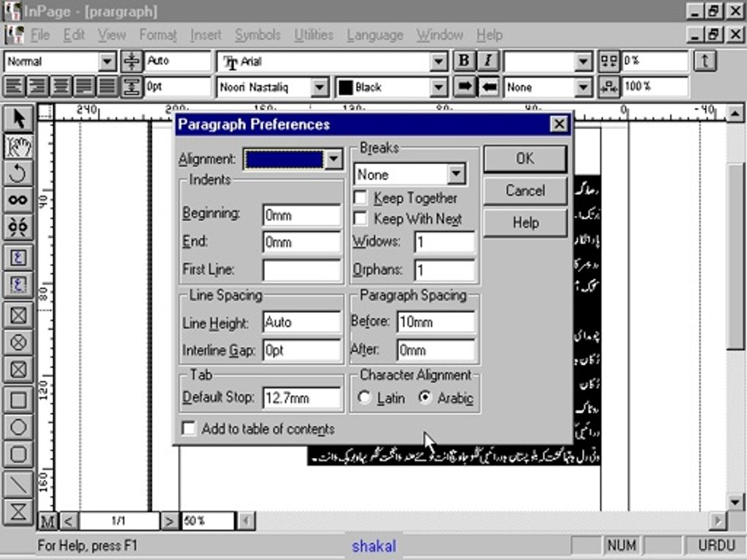
Task: Click the scaling icon beside 100%
Action: 608,87
